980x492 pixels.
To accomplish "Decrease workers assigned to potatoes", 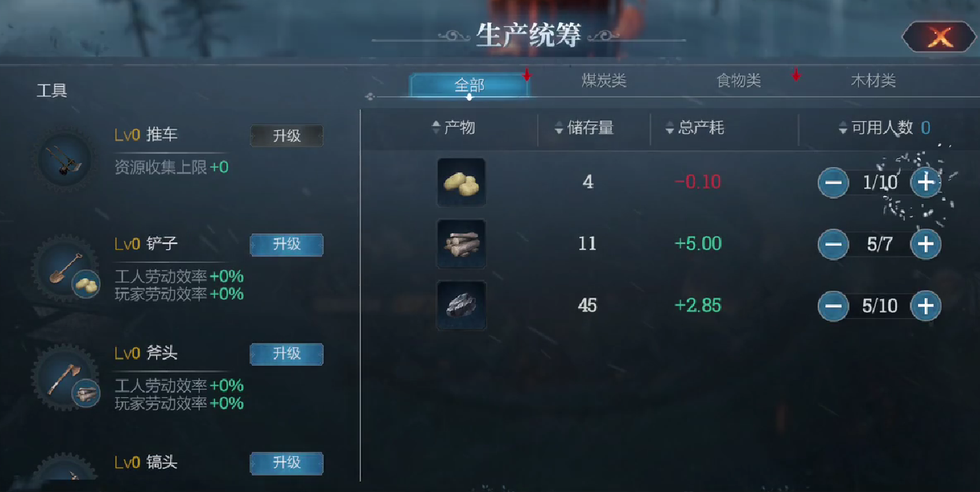I will [x=833, y=183].
